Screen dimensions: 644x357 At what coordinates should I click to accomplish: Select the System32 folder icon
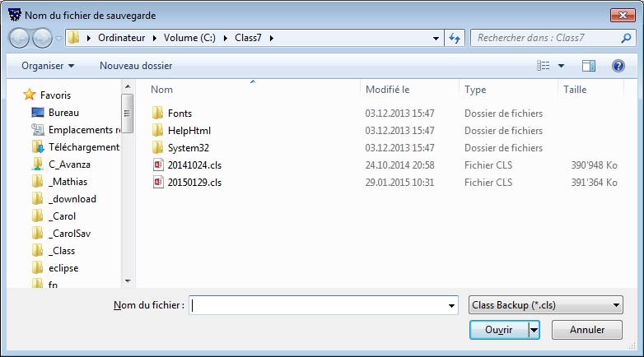[158, 147]
